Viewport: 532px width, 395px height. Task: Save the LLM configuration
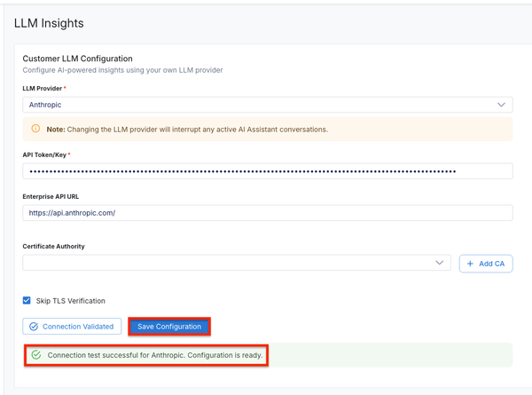(x=169, y=327)
